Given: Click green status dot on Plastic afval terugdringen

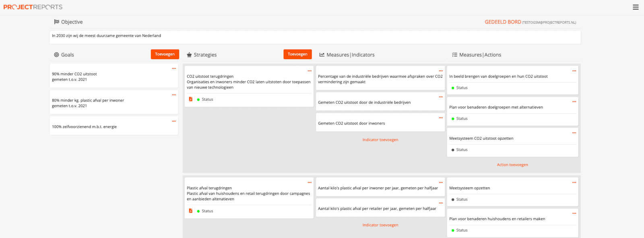Looking at the screenshot, I should pos(198,211).
